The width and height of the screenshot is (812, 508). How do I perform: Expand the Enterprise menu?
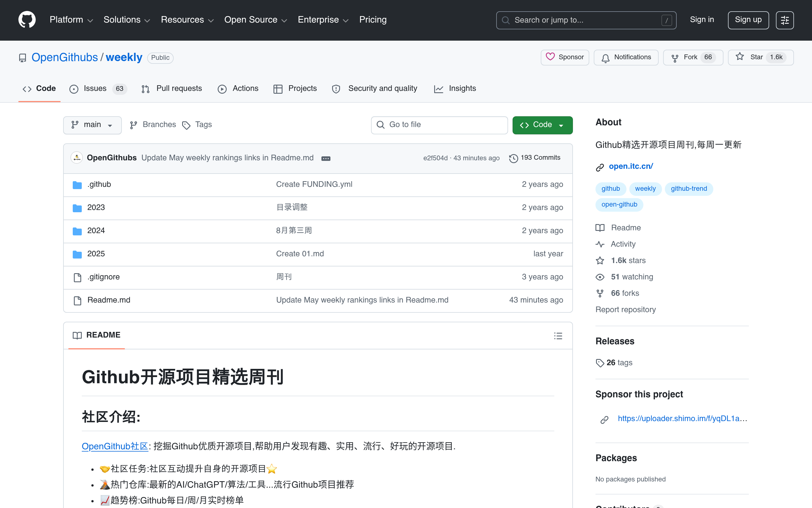[x=323, y=20]
